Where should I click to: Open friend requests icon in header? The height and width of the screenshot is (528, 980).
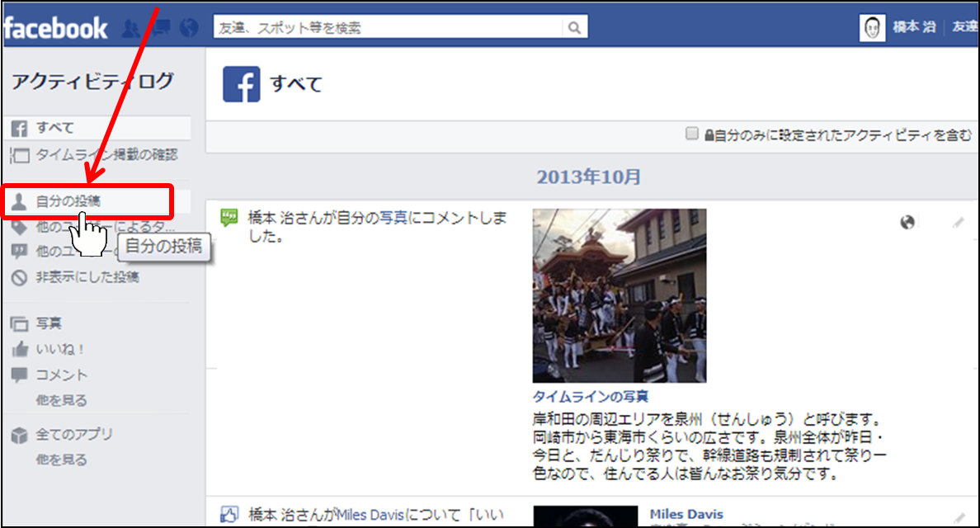130,28
